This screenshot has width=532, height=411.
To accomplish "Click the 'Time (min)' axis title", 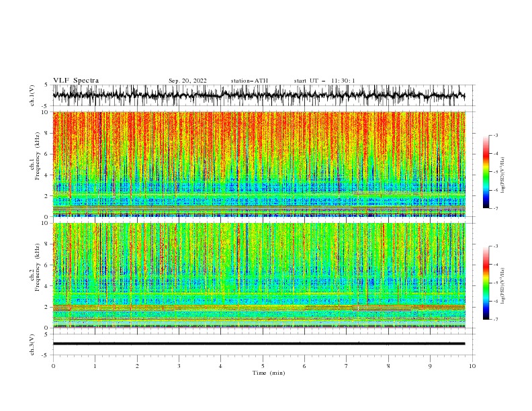I will point(269,373).
